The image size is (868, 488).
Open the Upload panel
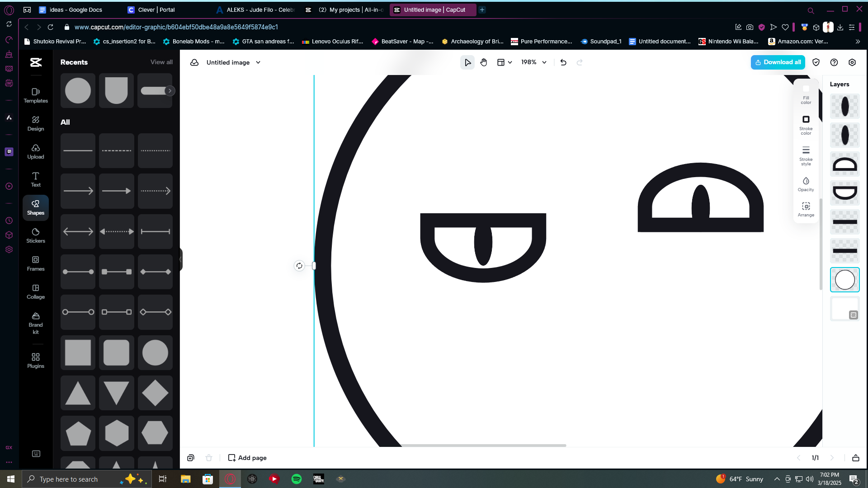(x=36, y=151)
